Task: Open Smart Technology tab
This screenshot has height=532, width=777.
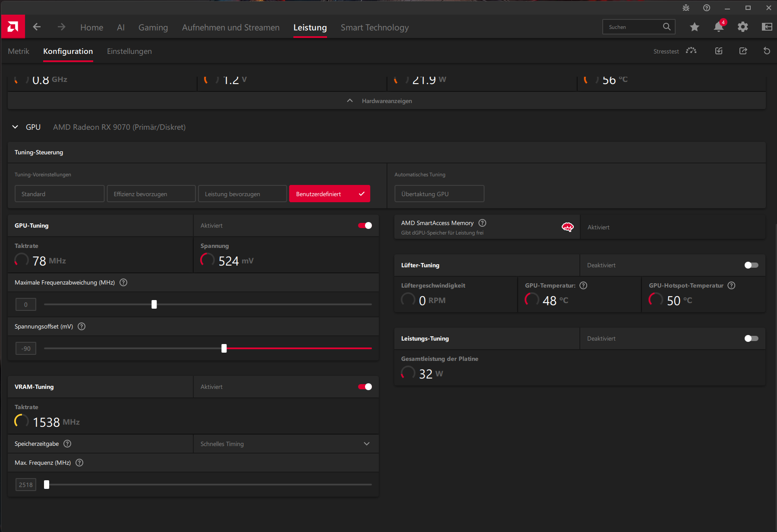Action: point(374,27)
